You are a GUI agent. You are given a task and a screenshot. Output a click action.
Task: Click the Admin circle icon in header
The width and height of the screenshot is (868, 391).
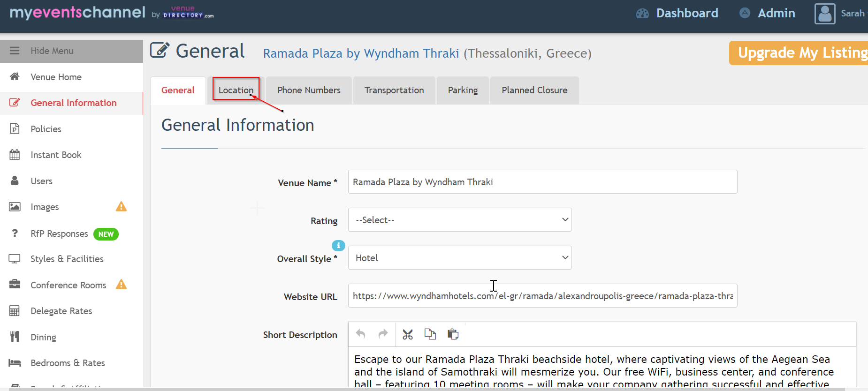pos(745,13)
